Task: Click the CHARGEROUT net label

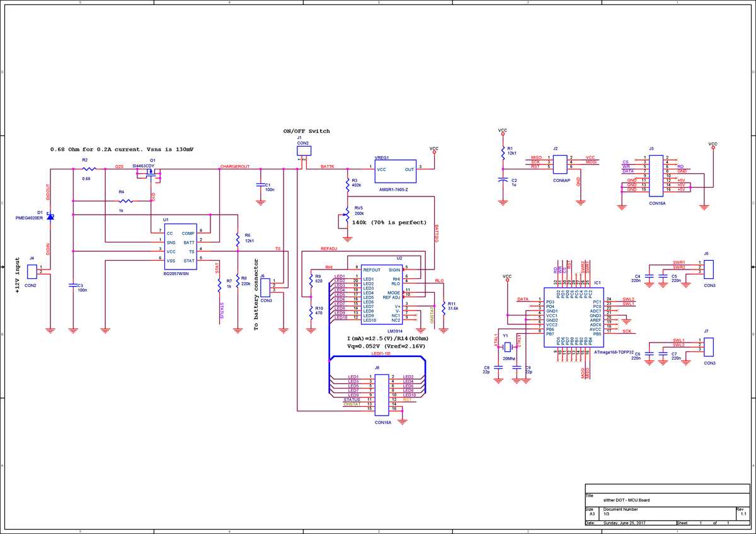Action: [234, 167]
